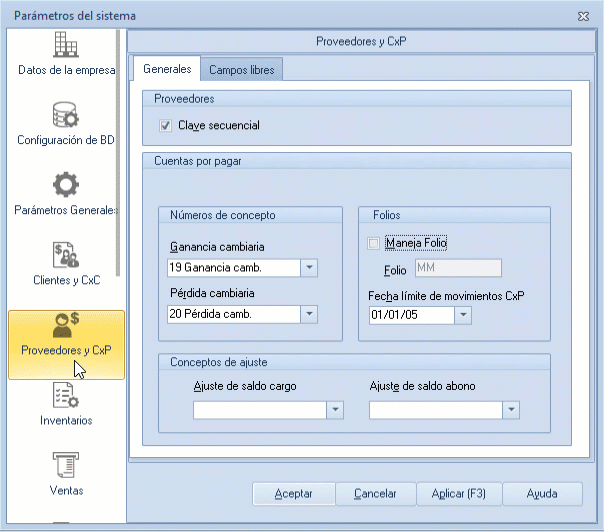
Task: Switch to the Campos libres tab
Action: [x=242, y=70]
